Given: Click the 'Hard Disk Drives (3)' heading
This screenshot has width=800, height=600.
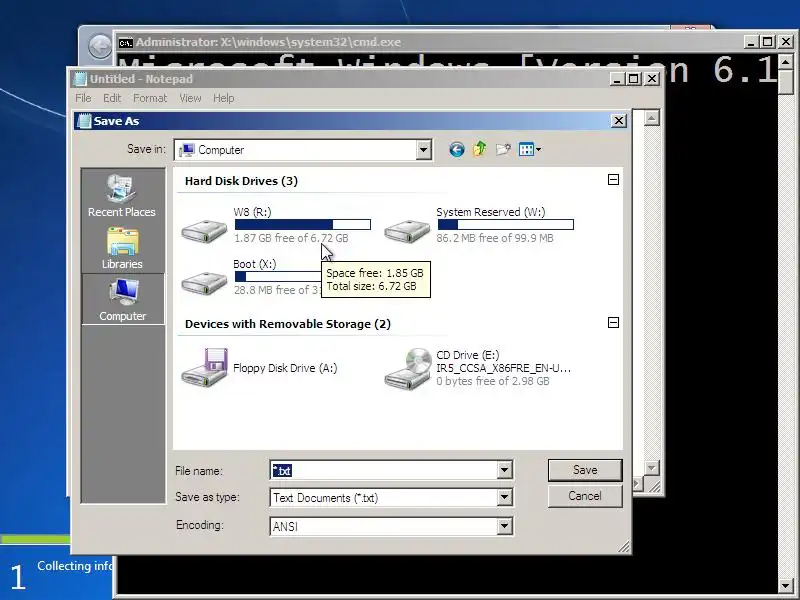Looking at the screenshot, I should pos(241,181).
